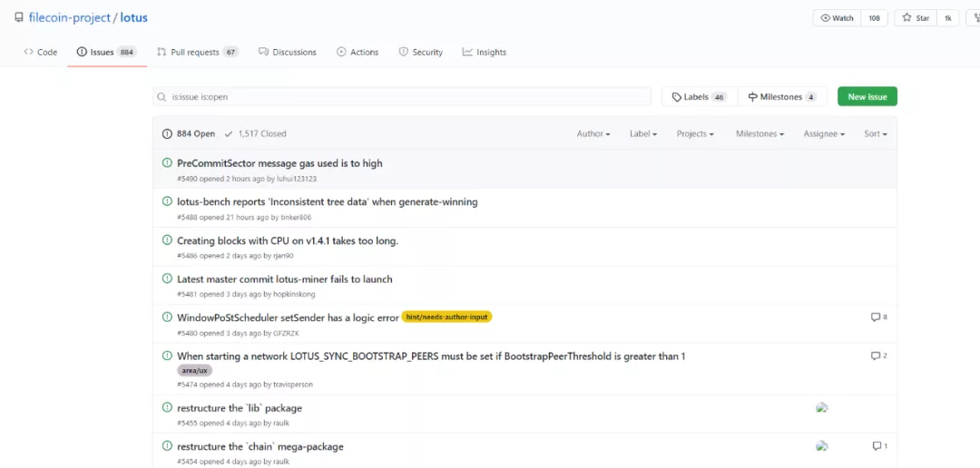980x468 pixels.
Task: Click the open-issue icon beside lib package issue
Action: point(167,407)
